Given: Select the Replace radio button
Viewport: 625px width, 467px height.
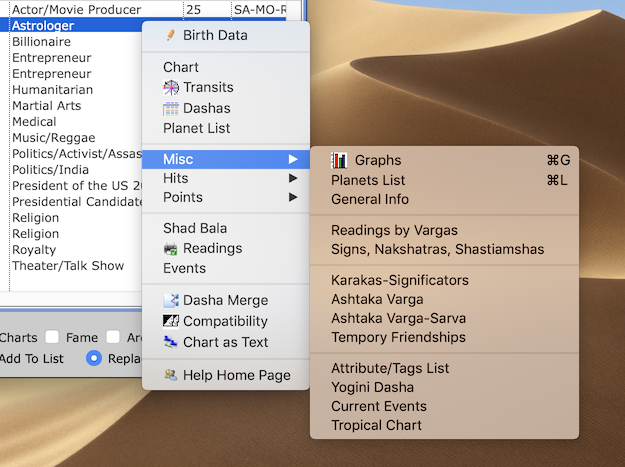Looking at the screenshot, I should pos(94,359).
